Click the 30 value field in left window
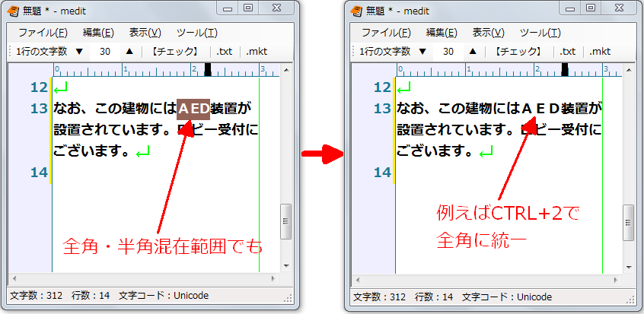 coord(105,52)
